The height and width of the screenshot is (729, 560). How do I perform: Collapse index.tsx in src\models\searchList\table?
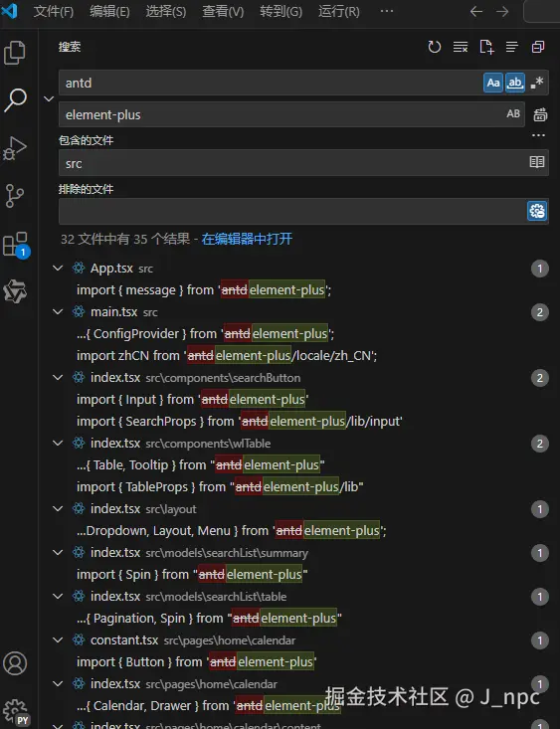point(58,596)
